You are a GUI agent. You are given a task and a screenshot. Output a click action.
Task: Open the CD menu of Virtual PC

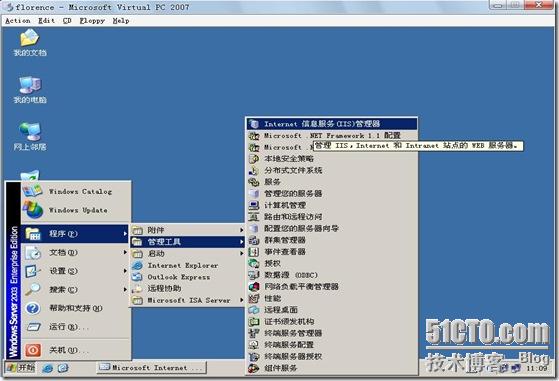67,21
